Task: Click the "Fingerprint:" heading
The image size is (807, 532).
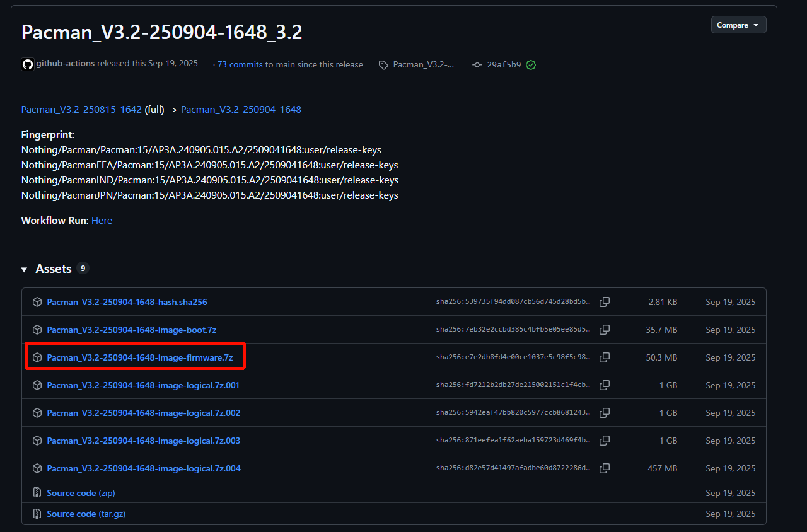Action: (x=48, y=135)
